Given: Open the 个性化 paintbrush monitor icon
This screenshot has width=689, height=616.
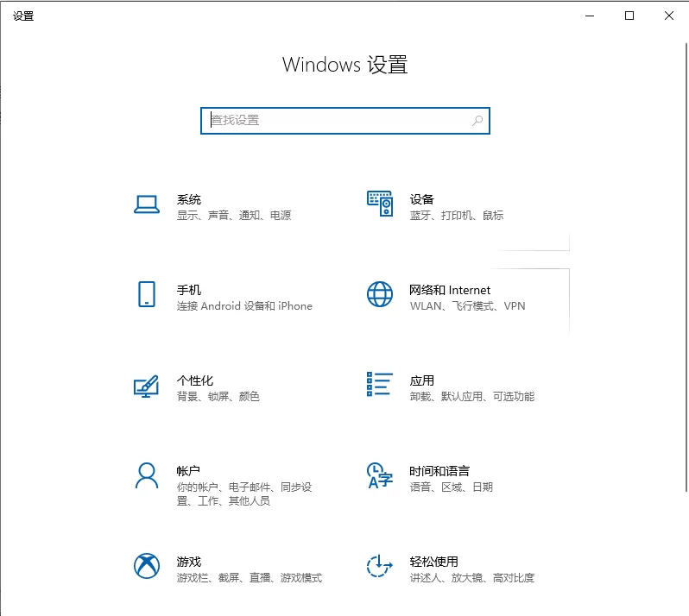Looking at the screenshot, I should 146,387.
